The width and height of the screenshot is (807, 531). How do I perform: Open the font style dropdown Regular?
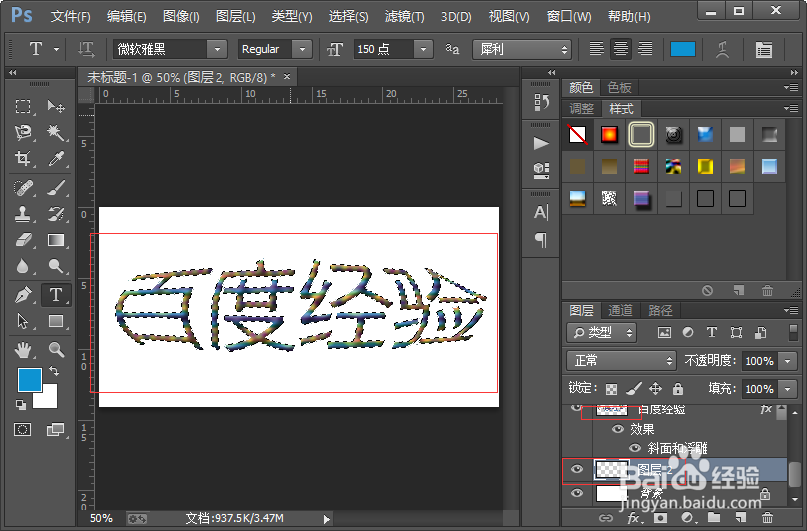(x=302, y=49)
